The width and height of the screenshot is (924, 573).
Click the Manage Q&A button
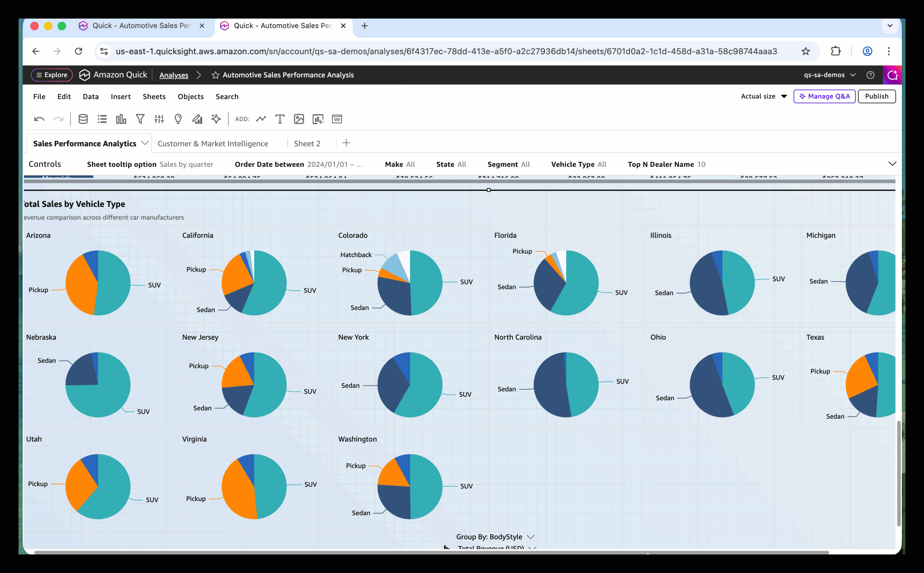point(824,96)
